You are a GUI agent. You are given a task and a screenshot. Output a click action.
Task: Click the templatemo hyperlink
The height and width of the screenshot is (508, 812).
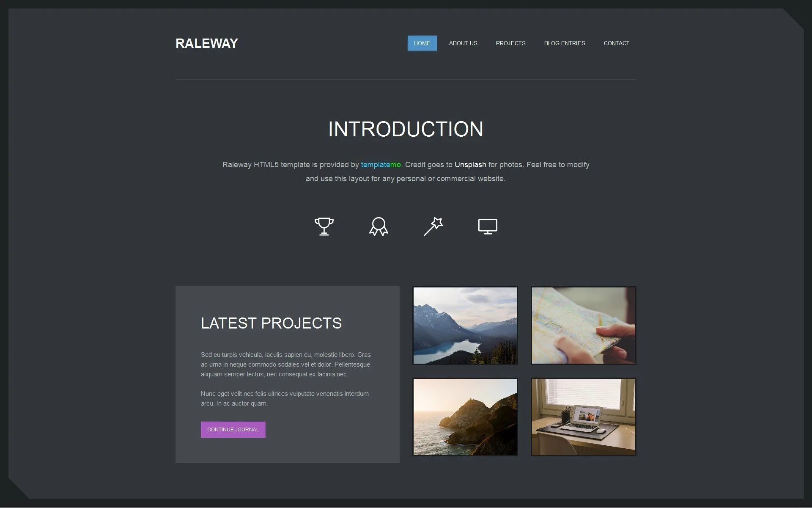381,164
